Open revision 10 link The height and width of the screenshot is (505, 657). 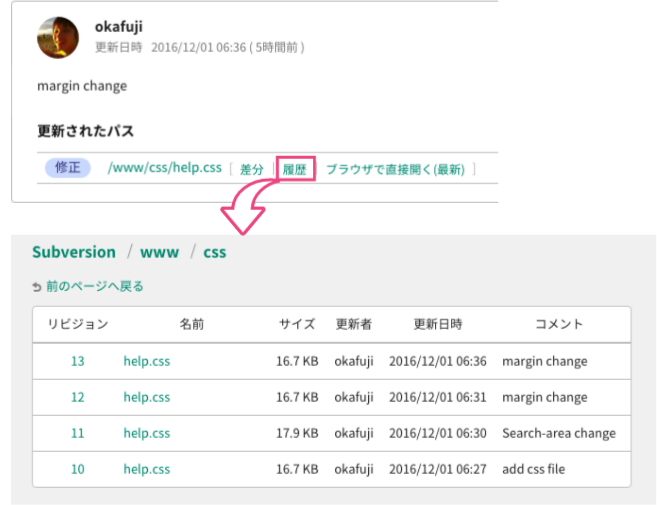[x=78, y=469]
